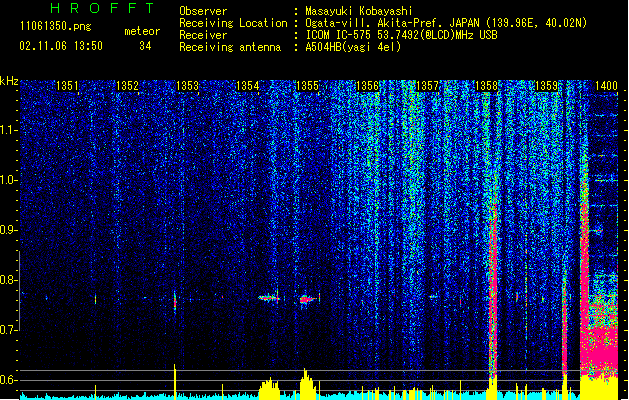Click the 1356 time marker
This screenshot has width=629, height=400.
coord(367,86)
